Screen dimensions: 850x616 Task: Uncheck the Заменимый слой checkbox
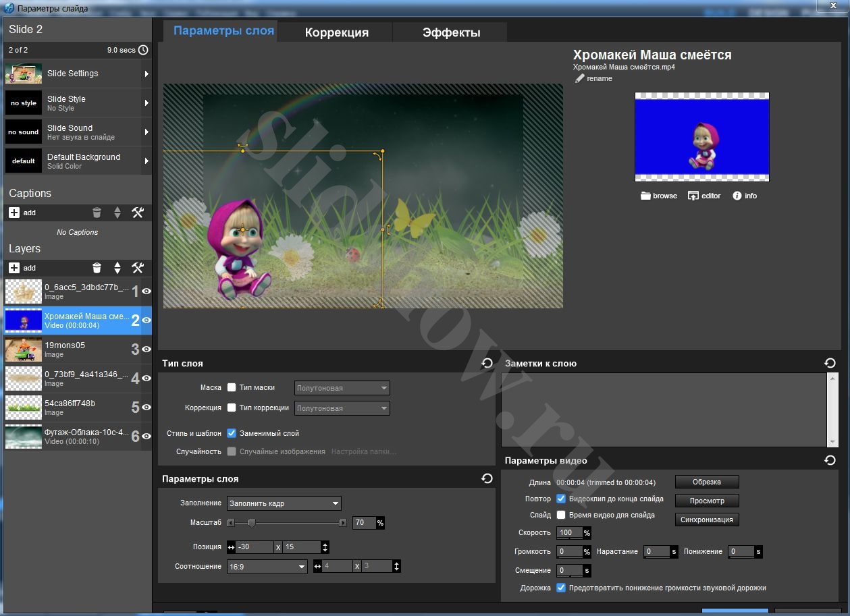(232, 433)
